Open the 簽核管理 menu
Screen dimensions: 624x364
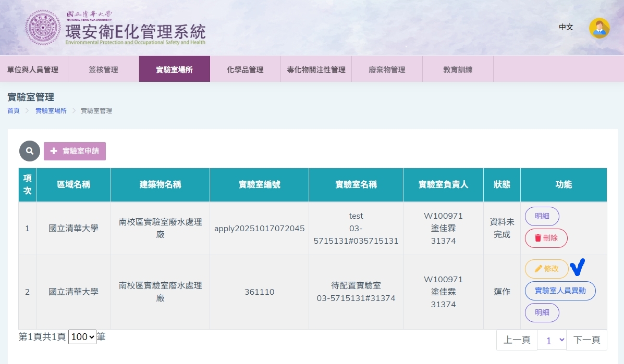tap(103, 69)
